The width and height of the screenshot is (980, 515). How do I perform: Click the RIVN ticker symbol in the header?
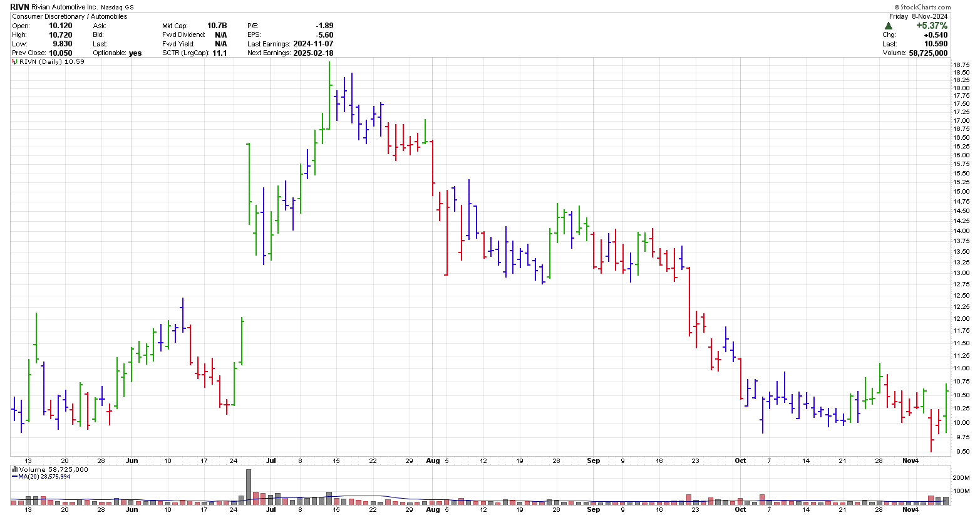(20, 7)
